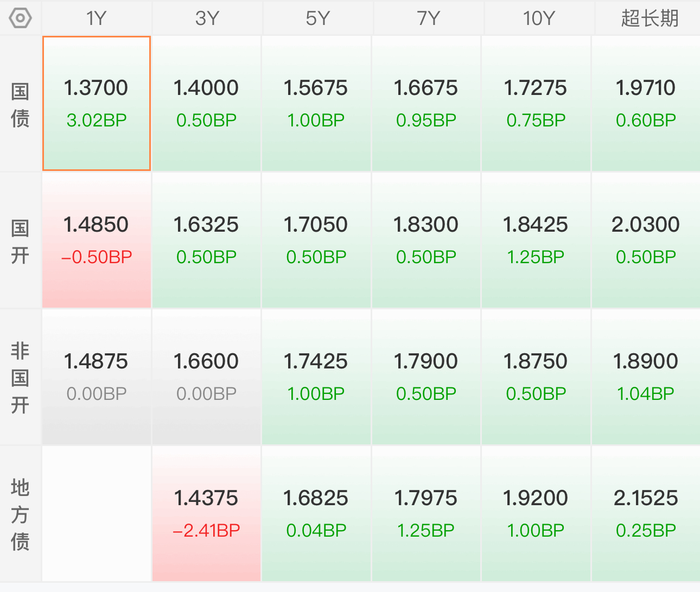Image resolution: width=700 pixels, height=592 pixels.
Task: Open the 2.1525 地方债 超长期 cell
Action: tap(646, 514)
